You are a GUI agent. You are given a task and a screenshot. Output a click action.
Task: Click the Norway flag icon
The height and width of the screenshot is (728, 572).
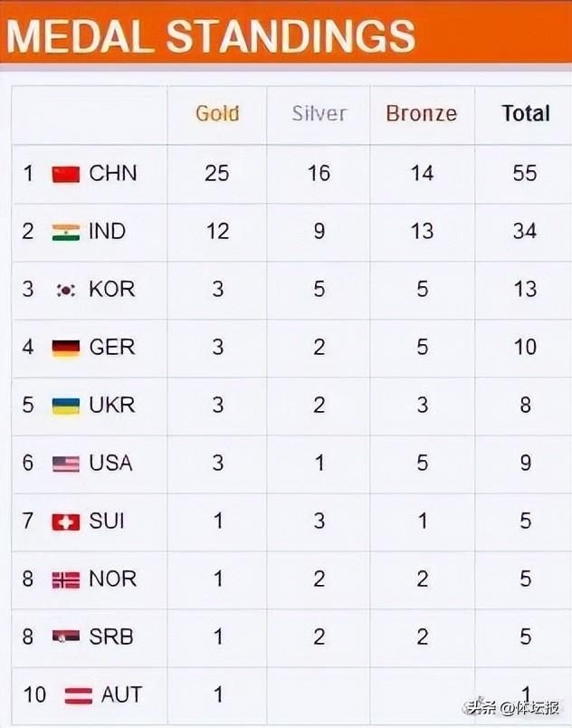pyautogui.click(x=66, y=580)
